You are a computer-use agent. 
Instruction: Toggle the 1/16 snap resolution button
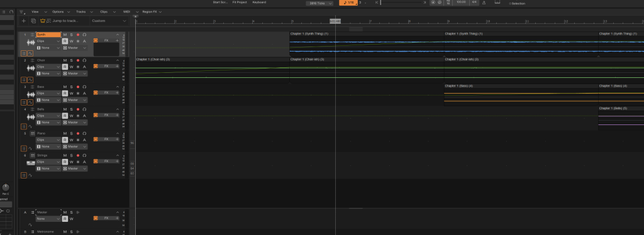(x=348, y=3)
